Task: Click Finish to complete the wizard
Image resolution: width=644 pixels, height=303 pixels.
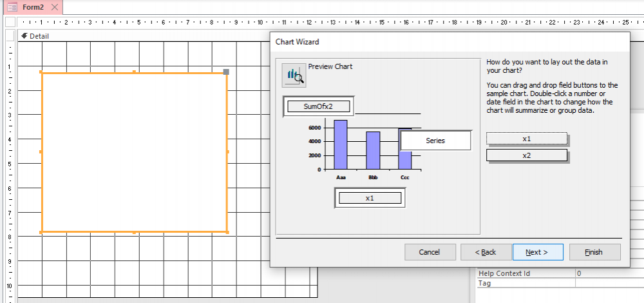Action: coord(594,252)
